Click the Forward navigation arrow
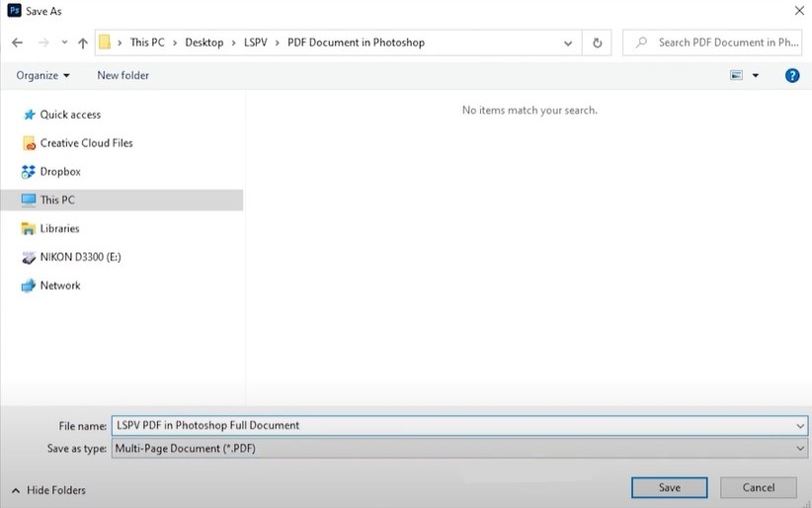Image resolution: width=812 pixels, height=508 pixels. (x=43, y=42)
